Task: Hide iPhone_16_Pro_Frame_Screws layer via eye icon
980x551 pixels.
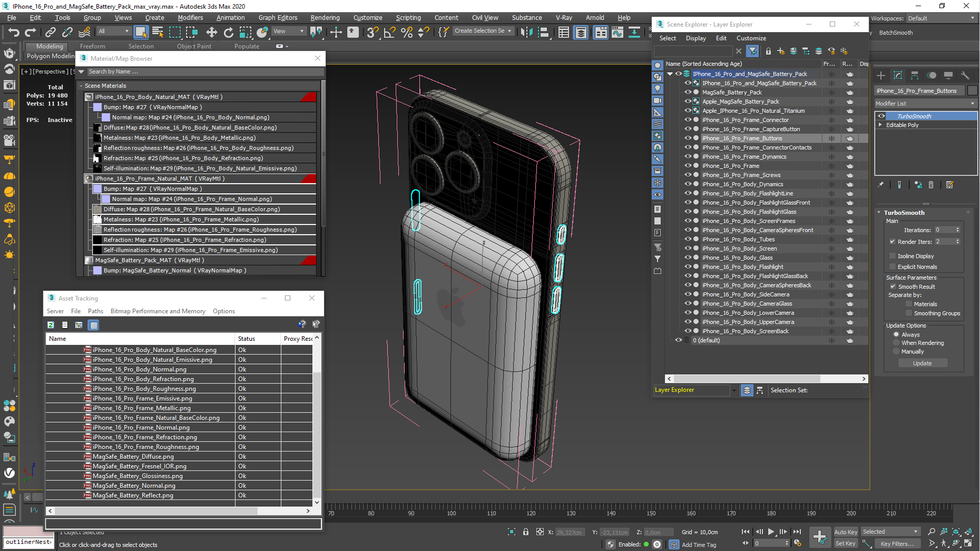Action: (x=688, y=175)
